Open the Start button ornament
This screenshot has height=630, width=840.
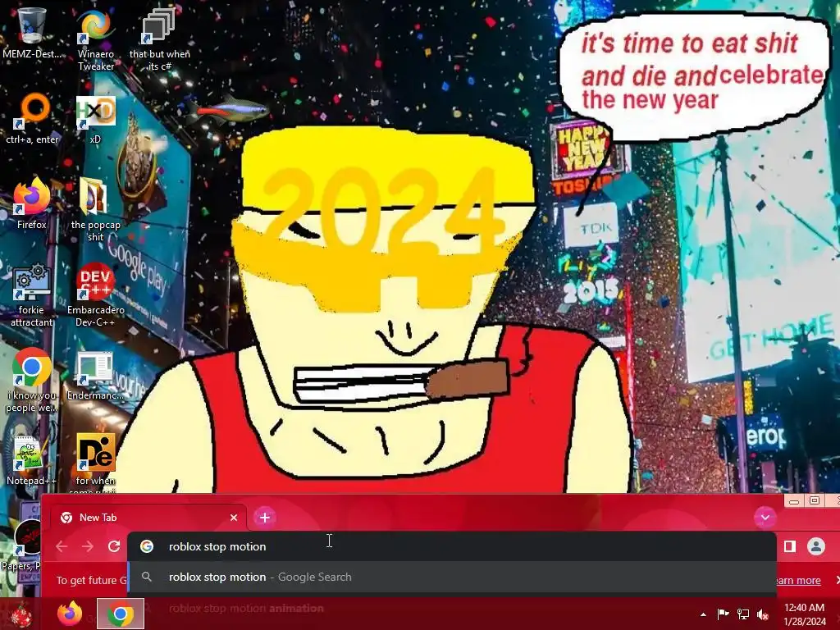click(x=21, y=614)
